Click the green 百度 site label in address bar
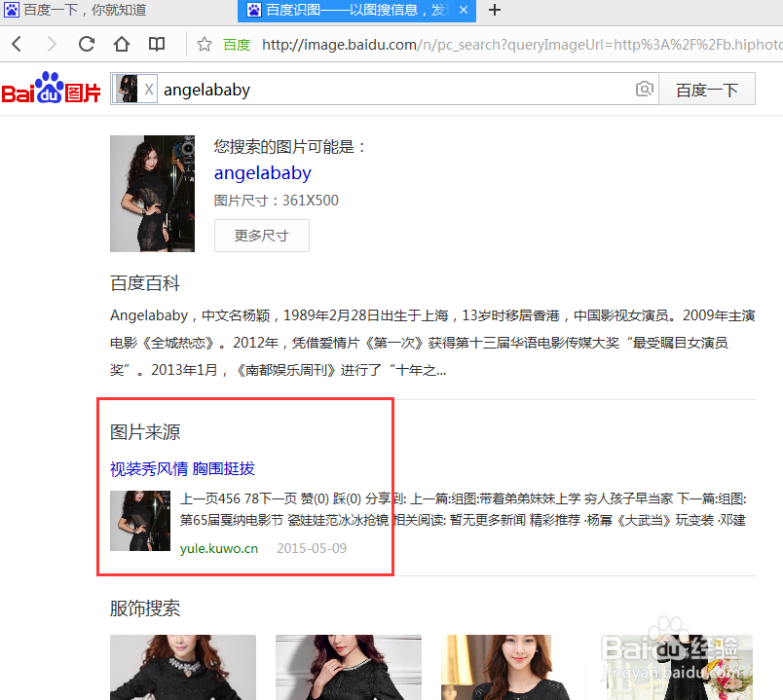Image resolution: width=783 pixels, height=700 pixels. tap(237, 45)
